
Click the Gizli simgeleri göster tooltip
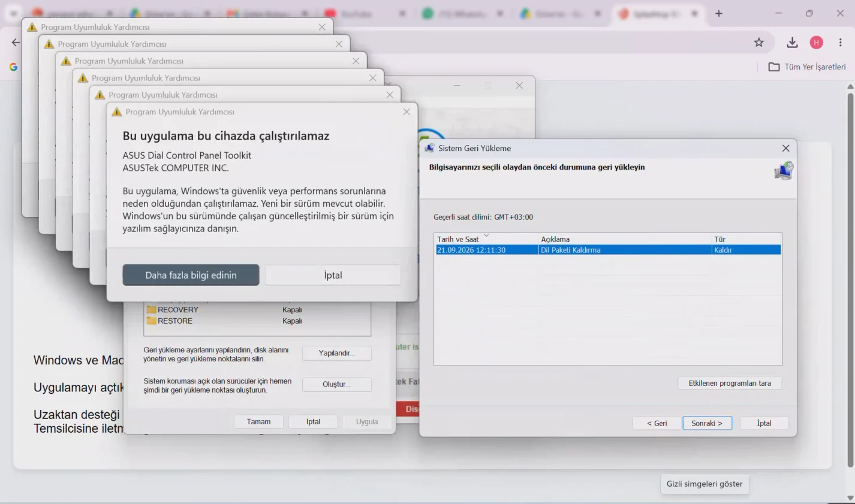(705, 484)
